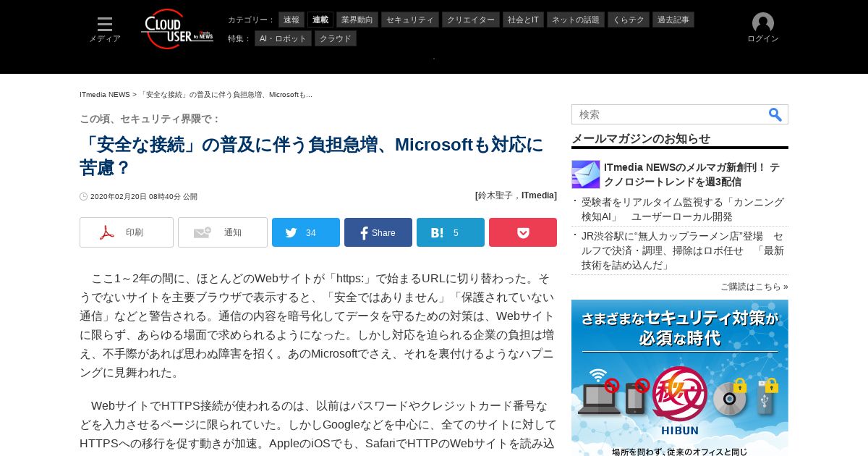Open the ネットの話題 category
Viewport: 868px width, 456px height.
pos(576,20)
